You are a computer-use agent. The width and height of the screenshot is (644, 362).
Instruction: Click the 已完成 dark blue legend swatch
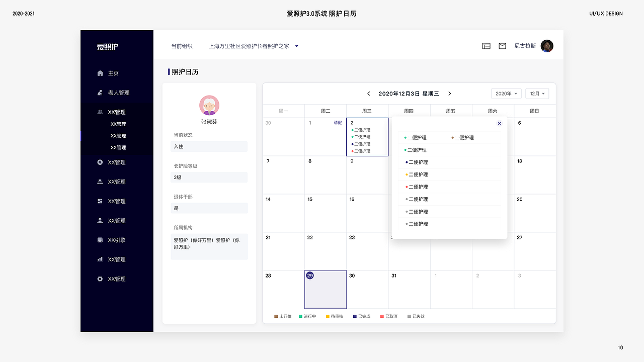point(355,316)
